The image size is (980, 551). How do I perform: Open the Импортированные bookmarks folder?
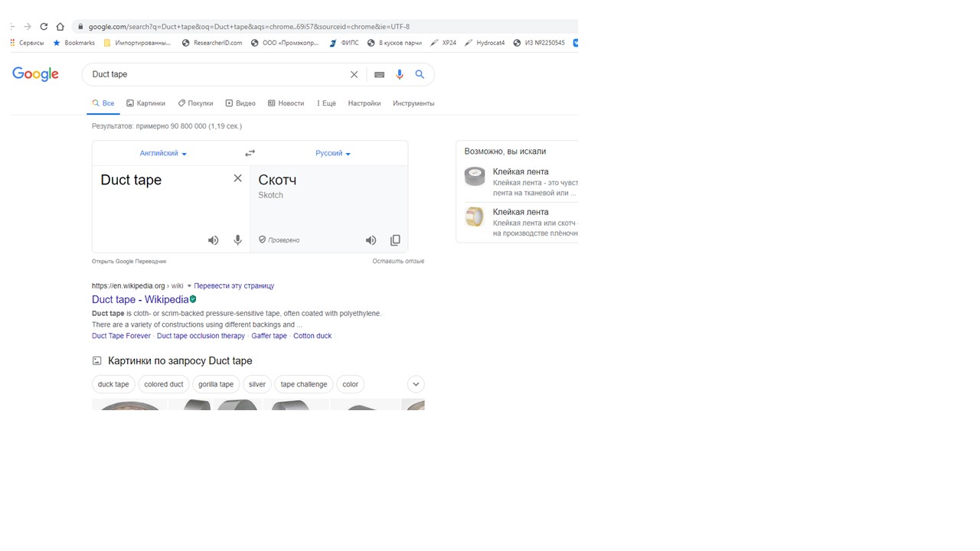(138, 43)
